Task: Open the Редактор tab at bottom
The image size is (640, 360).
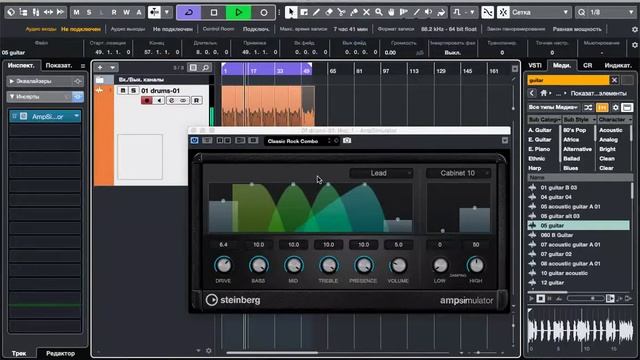Action: click(60, 353)
